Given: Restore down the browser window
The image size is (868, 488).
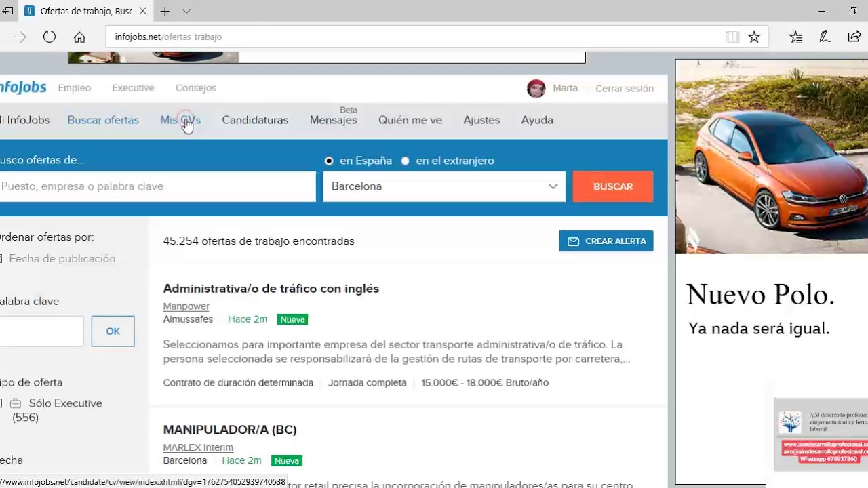Looking at the screenshot, I should [x=853, y=11].
